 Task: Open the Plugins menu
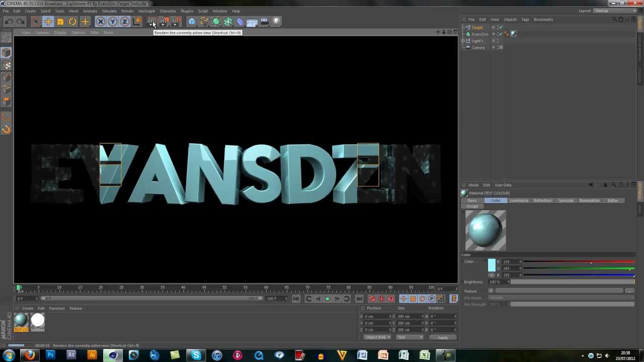pyautogui.click(x=187, y=11)
